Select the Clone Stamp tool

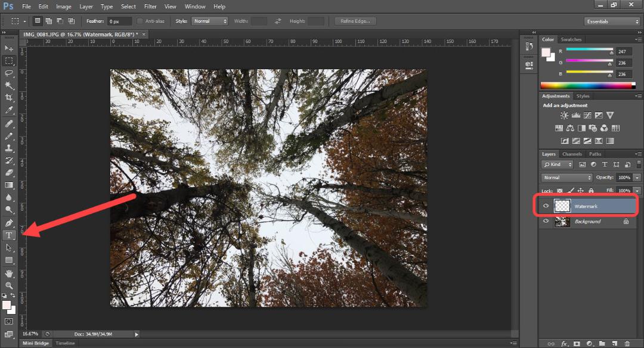pos(8,148)
